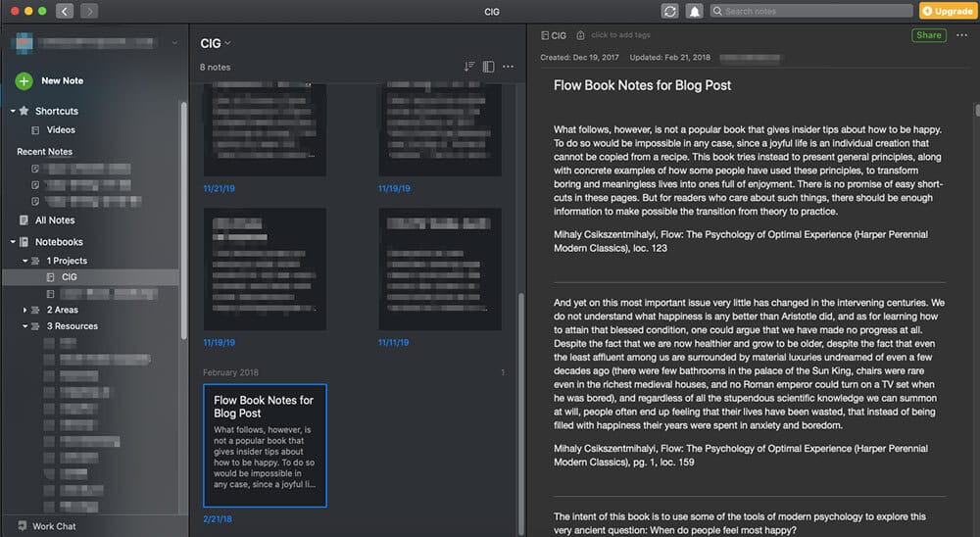The image size is (980, 537).
Task: Open the first Recent Notes entry icon
Action: pos(35,169)
